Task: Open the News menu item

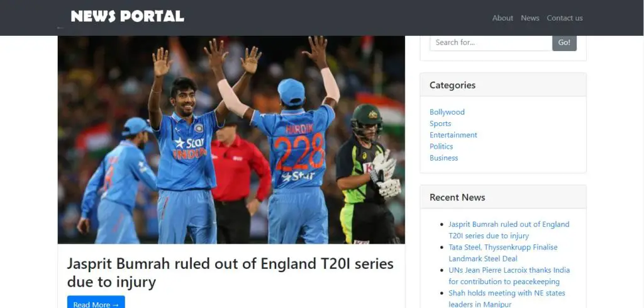Action: click(530, 18)
